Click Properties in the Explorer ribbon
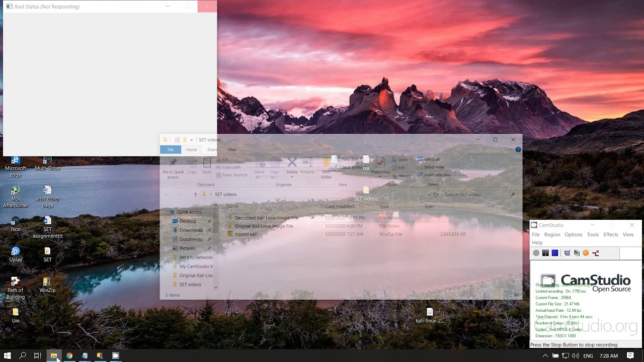Image resolution: width=644 pixels, height=362 pixels. [x=380, y=167]
